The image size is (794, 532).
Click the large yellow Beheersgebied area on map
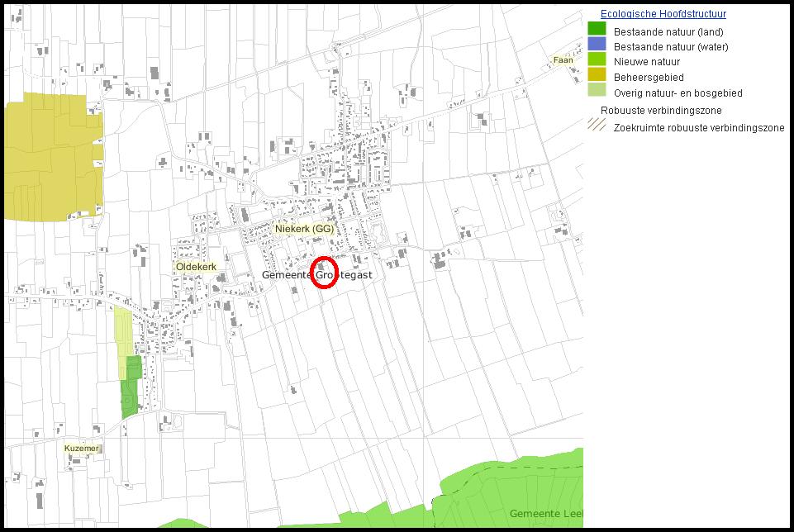coord(51,157)
